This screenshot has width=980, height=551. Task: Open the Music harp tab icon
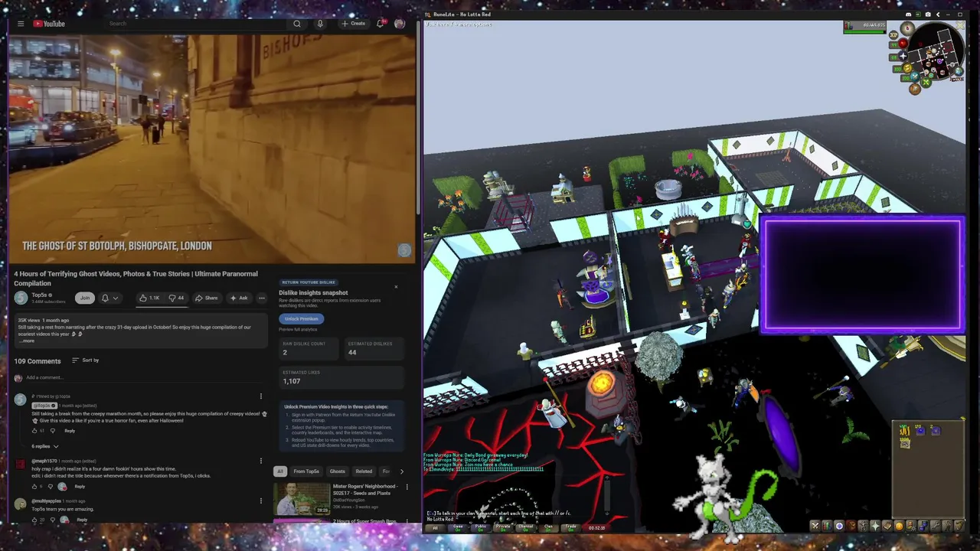pyautogui.click(x=959, y=526)
